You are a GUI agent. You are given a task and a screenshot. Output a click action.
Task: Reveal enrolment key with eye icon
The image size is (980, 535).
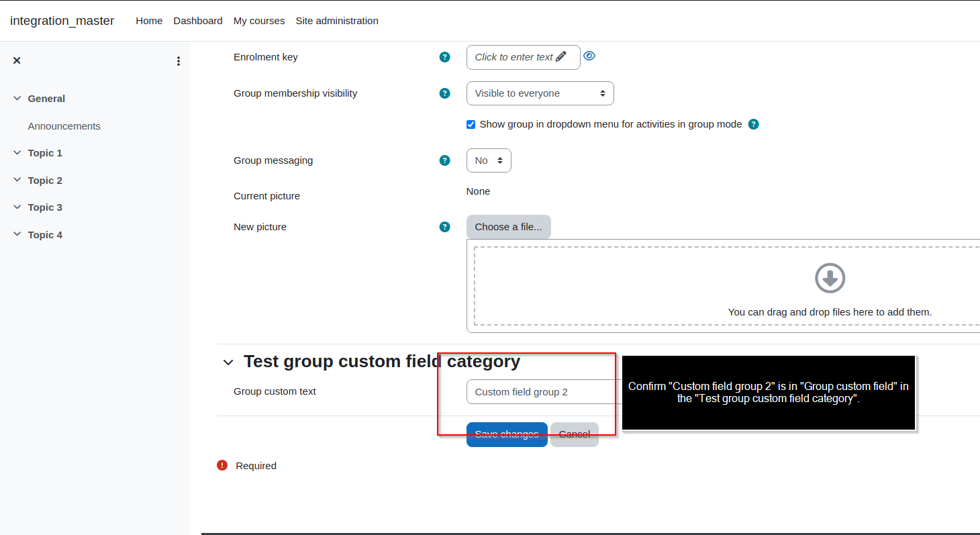(x=589, y=56)
